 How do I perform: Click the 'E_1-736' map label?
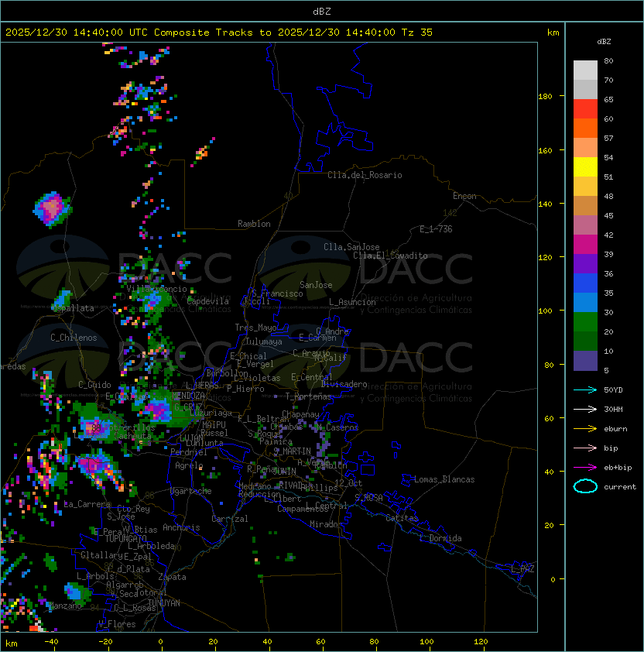[x=436, y=229]
